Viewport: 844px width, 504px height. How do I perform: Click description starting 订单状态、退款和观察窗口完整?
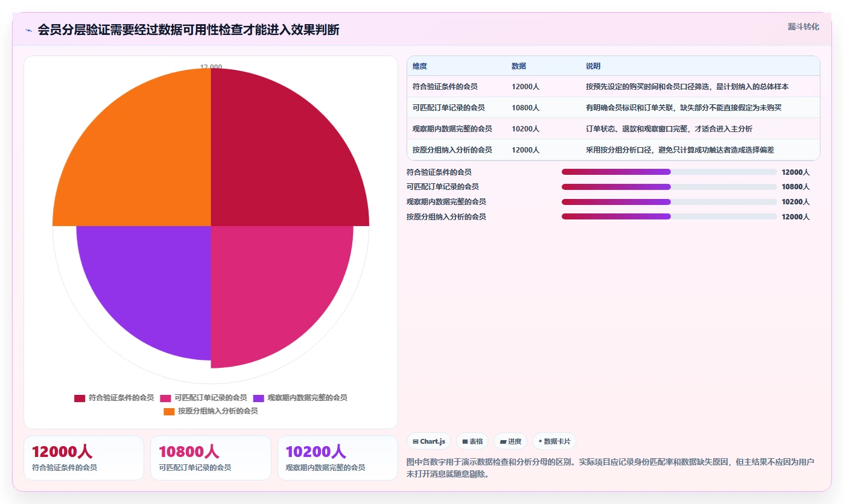(x=669, y=129)
